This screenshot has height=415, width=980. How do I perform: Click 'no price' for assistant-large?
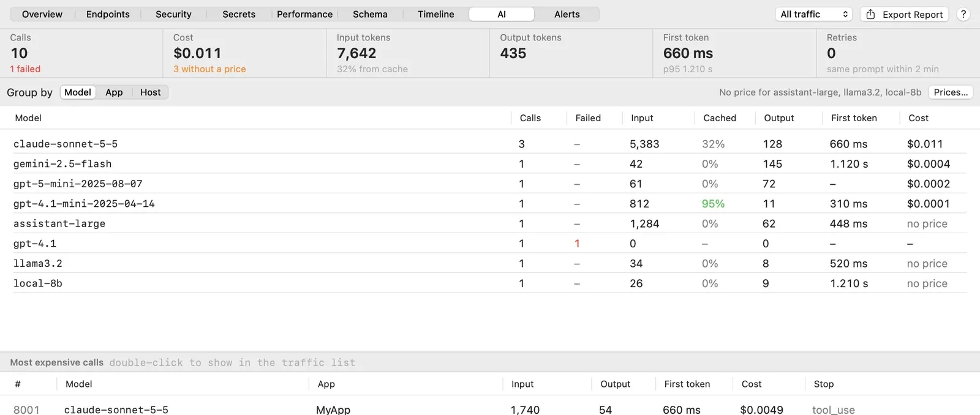click(927, 223)
